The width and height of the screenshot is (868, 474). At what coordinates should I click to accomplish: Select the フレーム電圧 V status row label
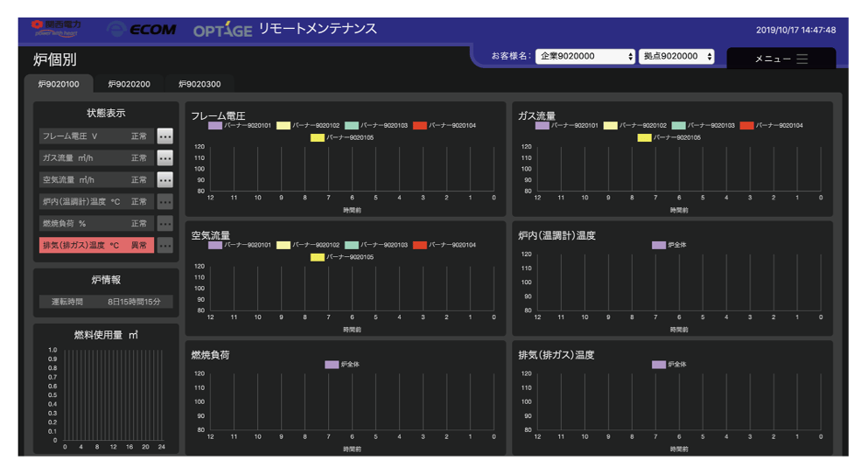click(70, 136)
